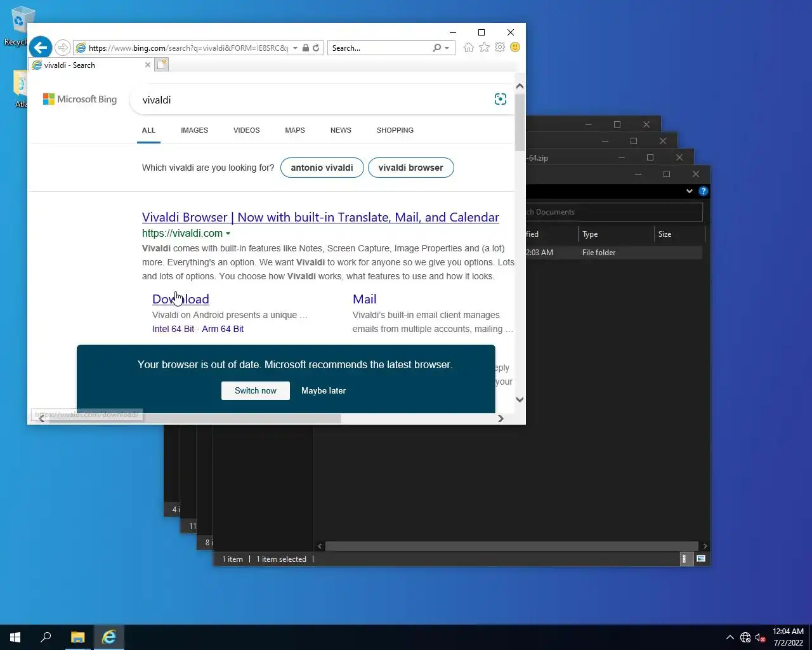Show hidden system tray icons
This screenshot has height=650, width=812.
click(730, 637)
